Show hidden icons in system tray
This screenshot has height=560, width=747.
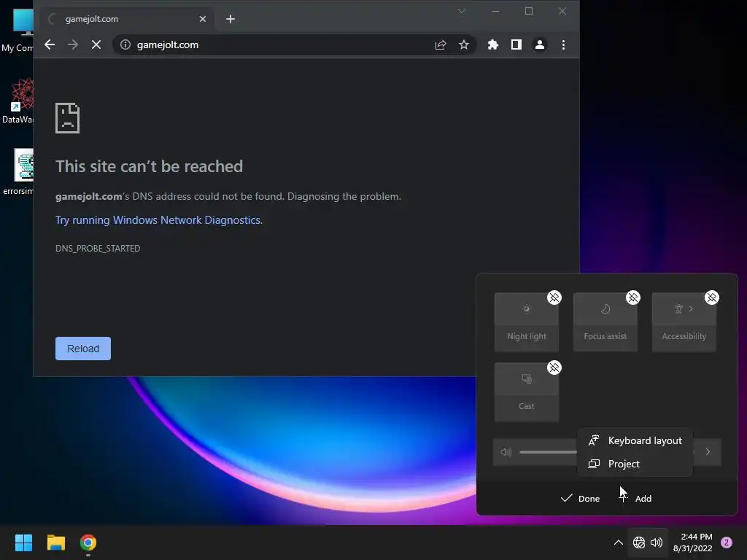coord(619,542)
